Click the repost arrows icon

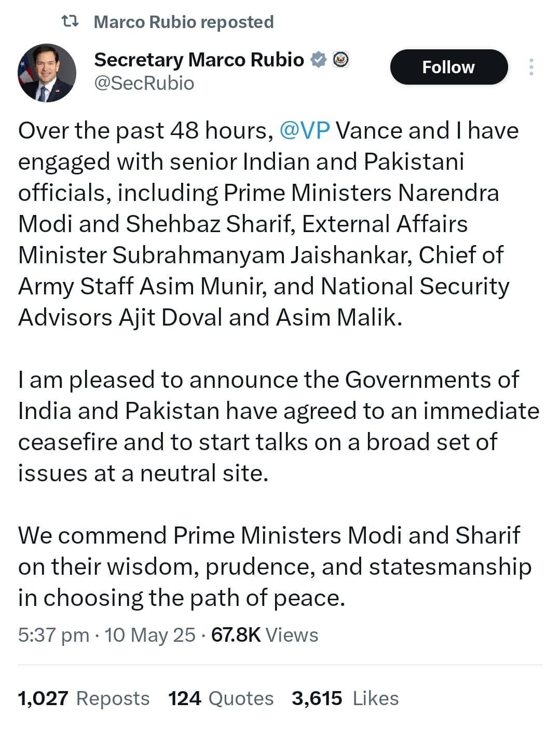point(70,21)
